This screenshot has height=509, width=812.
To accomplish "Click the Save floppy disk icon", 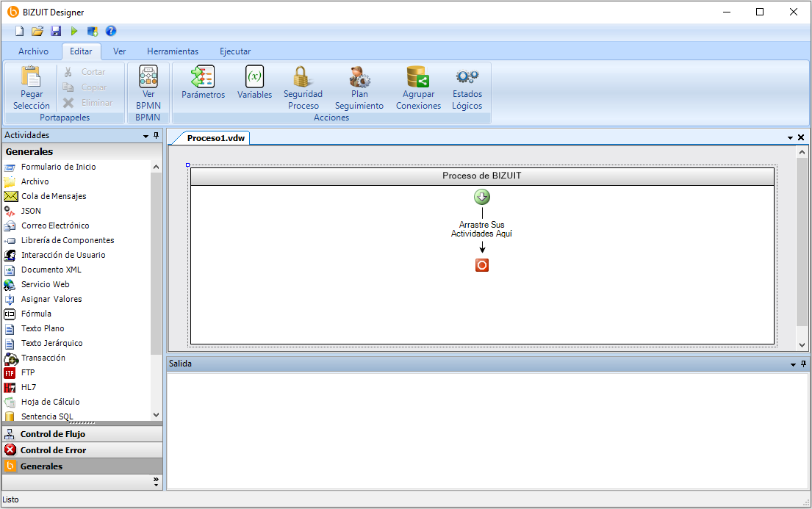I will (x=56, y=31).
